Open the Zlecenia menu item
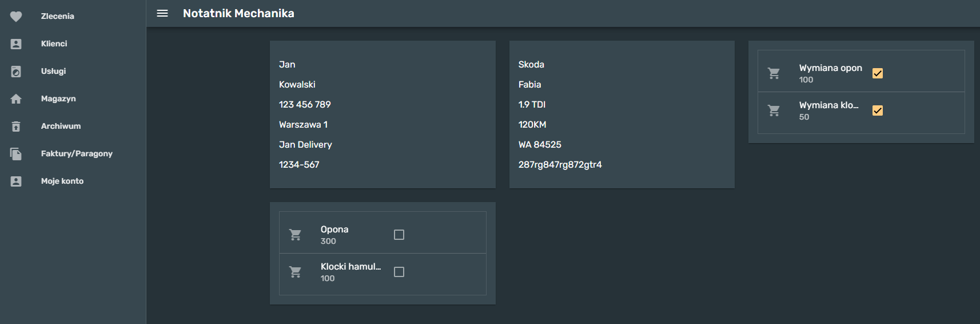 [x=58, y=17]
